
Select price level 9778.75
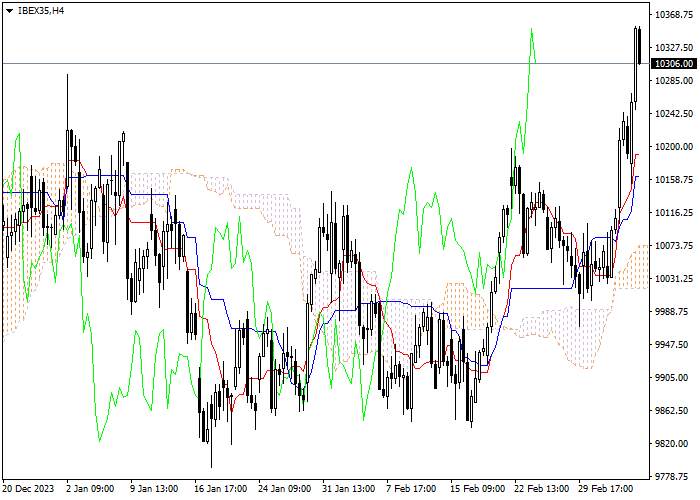pos(672,476)
